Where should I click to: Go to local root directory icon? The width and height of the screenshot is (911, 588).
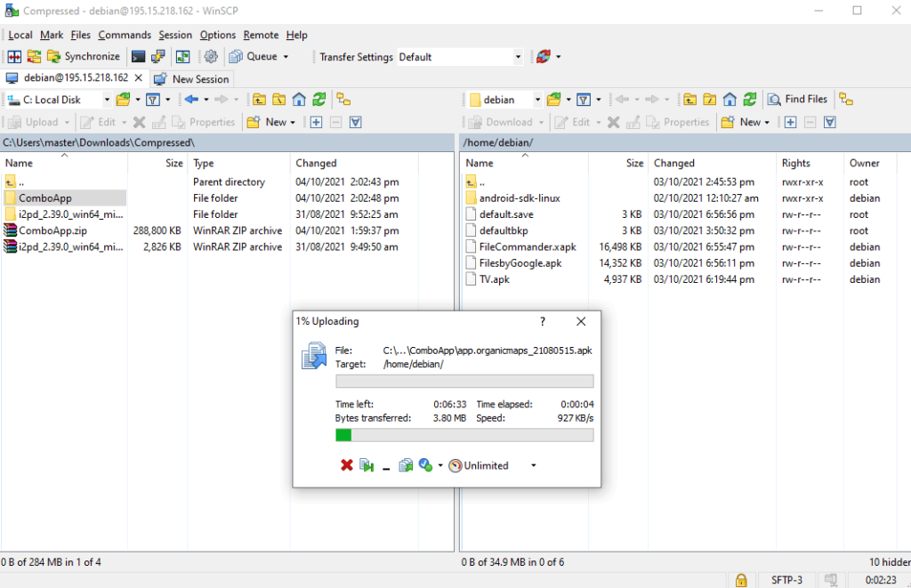pyautogui.click(x=278, y=100)
